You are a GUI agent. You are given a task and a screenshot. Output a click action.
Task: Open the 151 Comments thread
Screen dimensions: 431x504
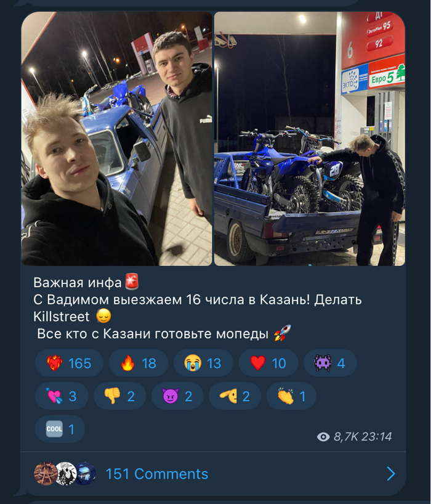[x=157, y=474]
